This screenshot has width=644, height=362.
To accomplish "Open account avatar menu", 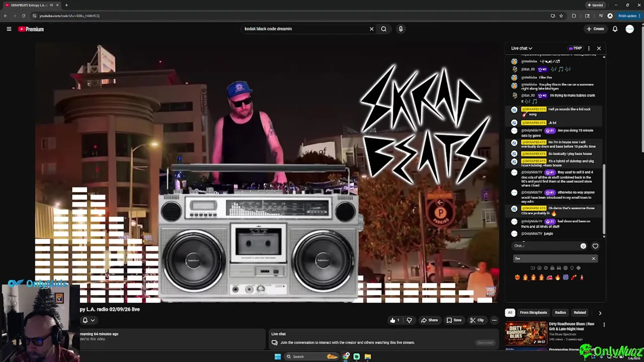I will (629, 29).
